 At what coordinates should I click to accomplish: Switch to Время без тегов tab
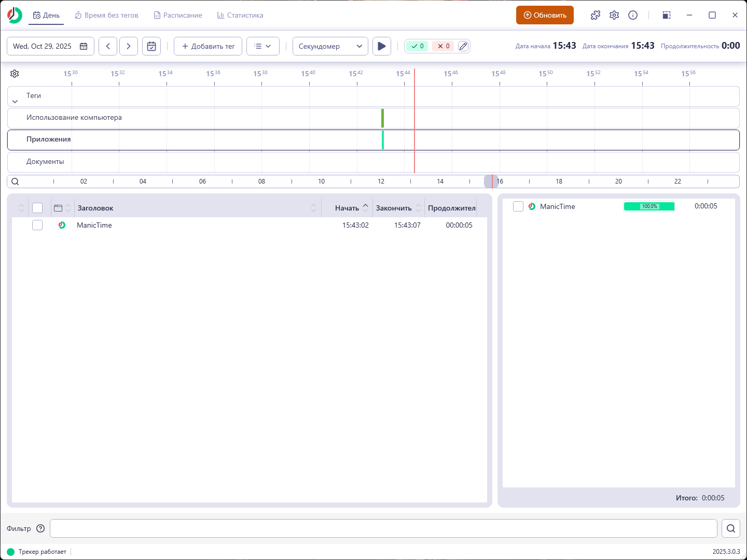point(106,15)
